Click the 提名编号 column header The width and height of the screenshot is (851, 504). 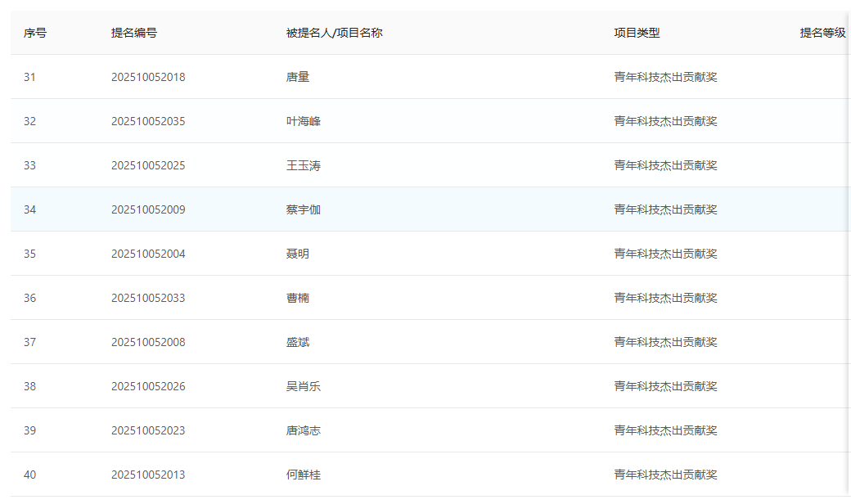click(134, 33)
